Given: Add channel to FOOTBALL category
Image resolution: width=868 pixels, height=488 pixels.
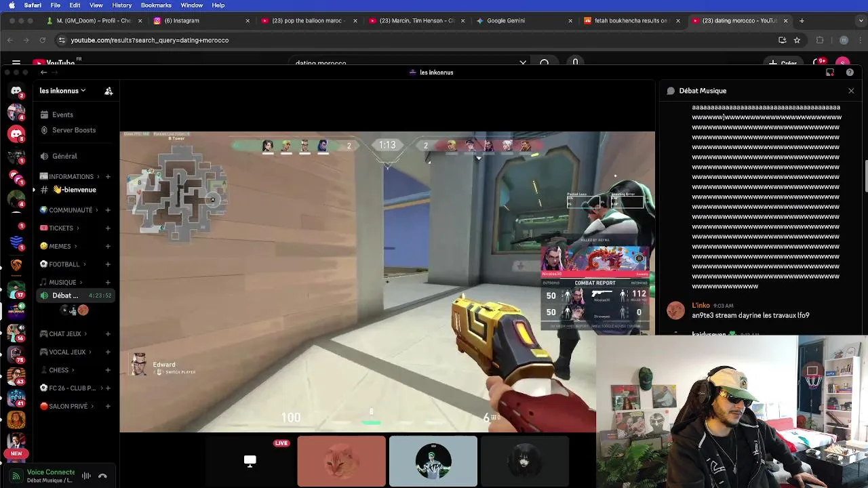Looking at the screenshot, I should [x=108, y=264].
